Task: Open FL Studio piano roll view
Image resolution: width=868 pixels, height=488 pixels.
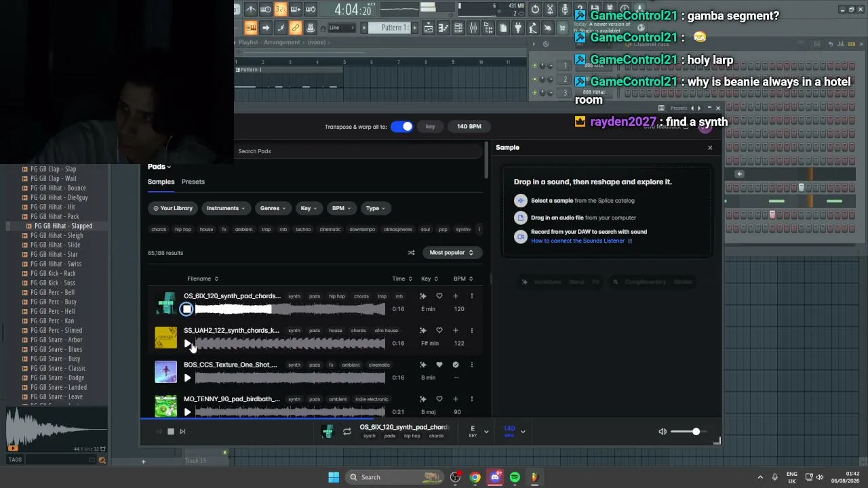Action: tap(443, 28)
